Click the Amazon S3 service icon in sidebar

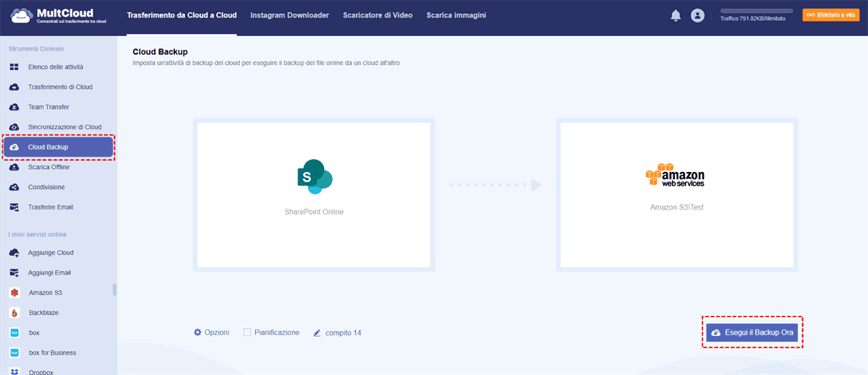[14, 293]
